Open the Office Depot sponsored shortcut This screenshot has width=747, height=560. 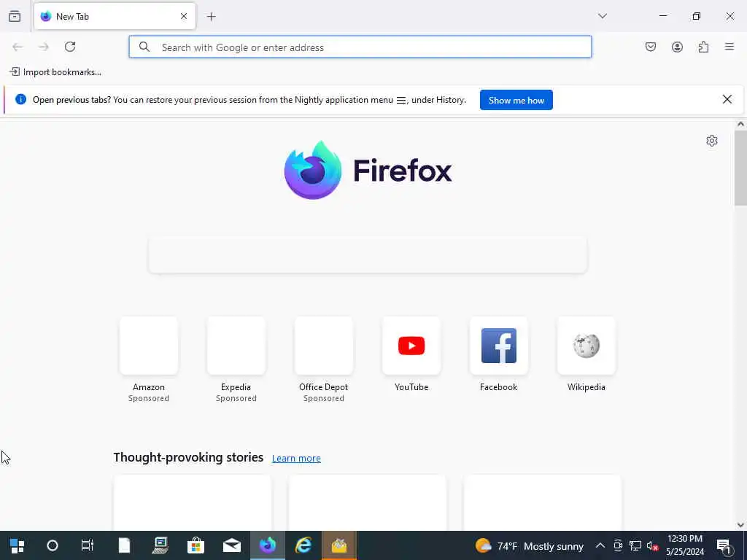tap(324, 359)
